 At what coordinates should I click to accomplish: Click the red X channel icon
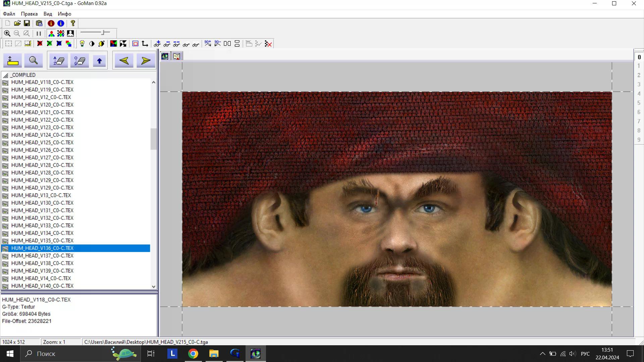(x=40, y=44)
